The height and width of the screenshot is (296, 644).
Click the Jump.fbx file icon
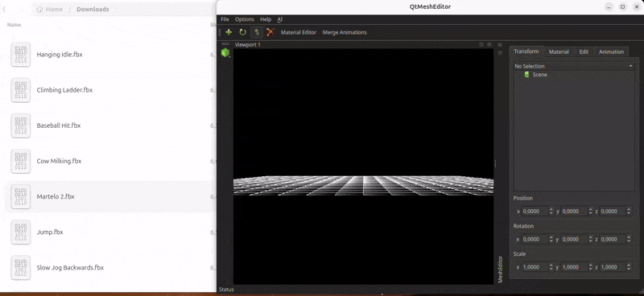click(x=21, y=232)
